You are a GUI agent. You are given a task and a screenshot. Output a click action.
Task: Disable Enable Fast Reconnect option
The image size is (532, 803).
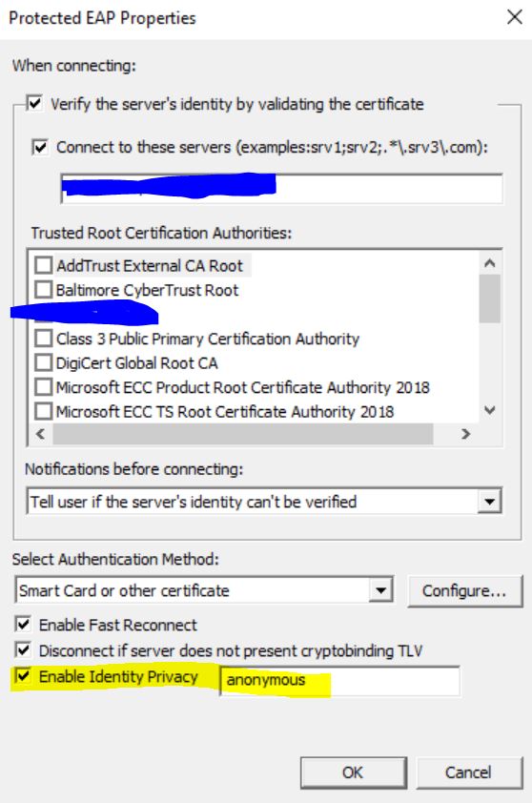click(24, 625)
